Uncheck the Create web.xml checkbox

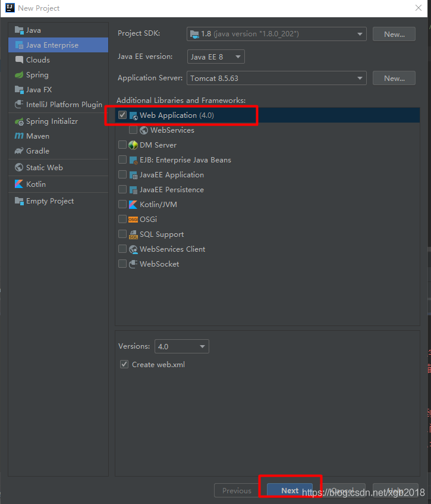point(124,364)
